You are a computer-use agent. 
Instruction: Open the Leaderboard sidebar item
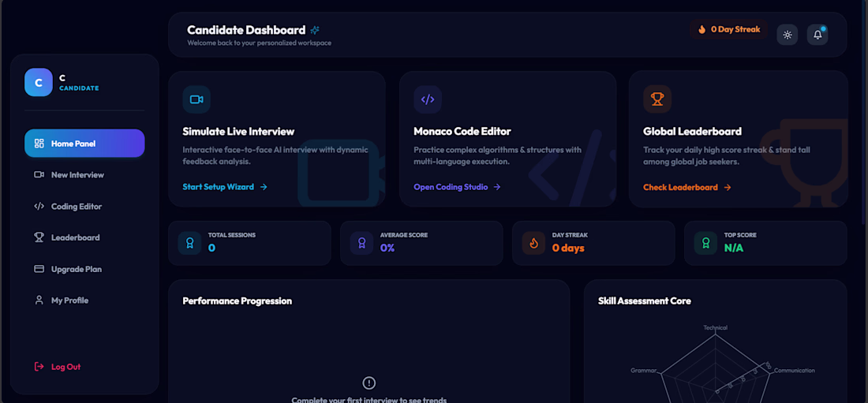pyautogui.click(x=84, y=237)
